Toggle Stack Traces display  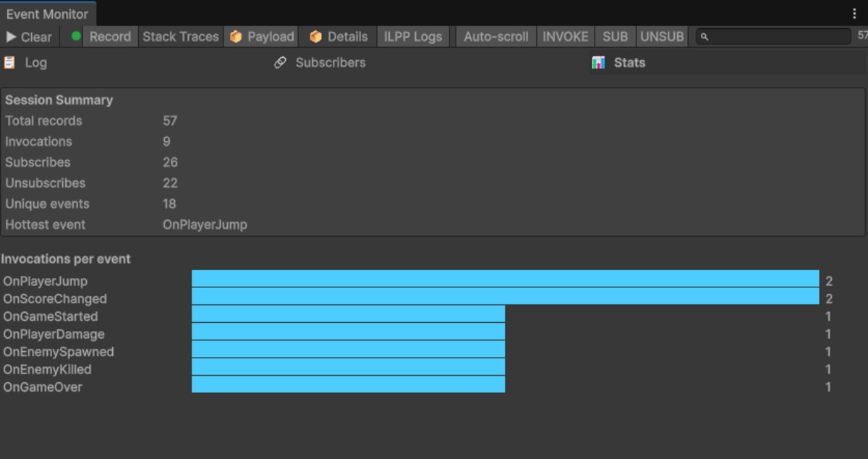pyautogui.click(x=181, y=36)
